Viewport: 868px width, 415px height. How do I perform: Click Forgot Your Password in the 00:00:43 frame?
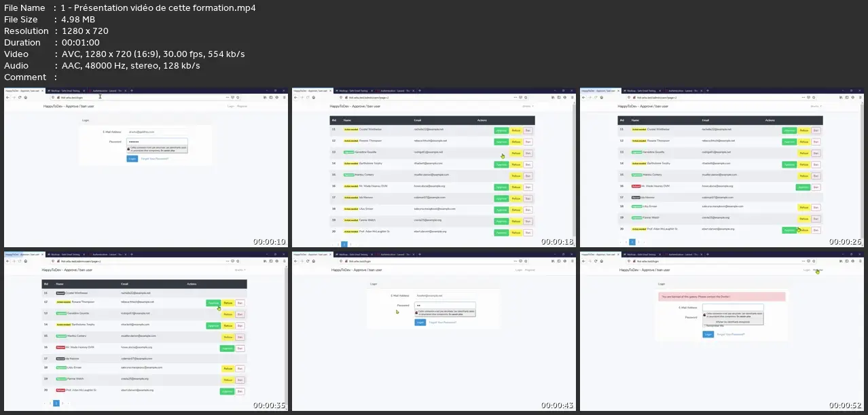tap(442, 323)
